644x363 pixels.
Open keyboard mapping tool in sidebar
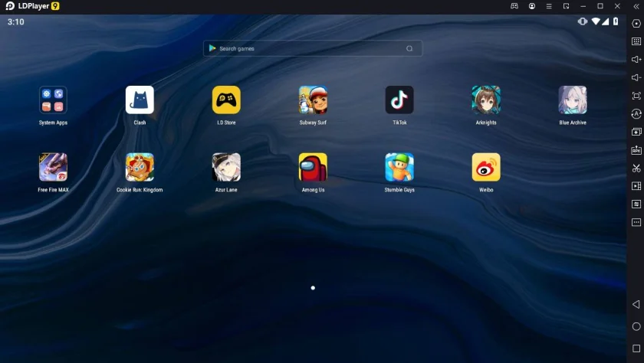point(636,41)
